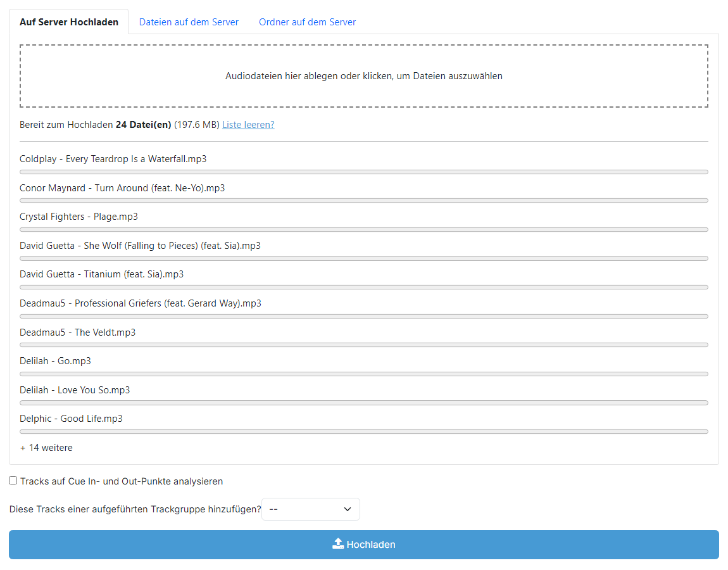Viewport: 728px width, 570px height.
Task: Click progress bar under Crystal Fighters - Plage.mp3
Action: [x=364, y=229]
